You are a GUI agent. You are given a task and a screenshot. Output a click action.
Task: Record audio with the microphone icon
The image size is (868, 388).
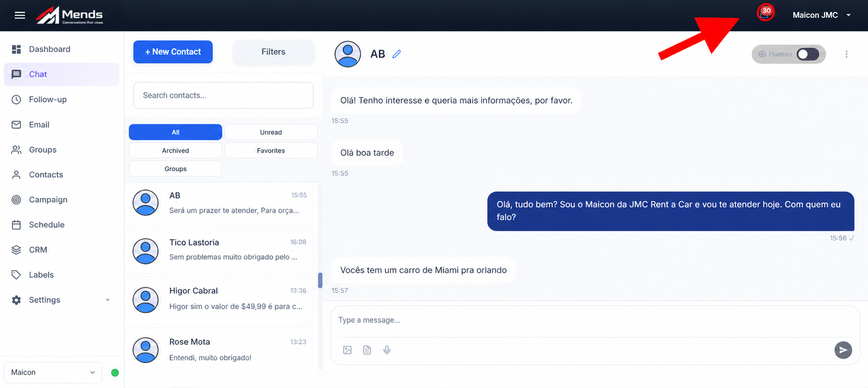coord(387,350)
